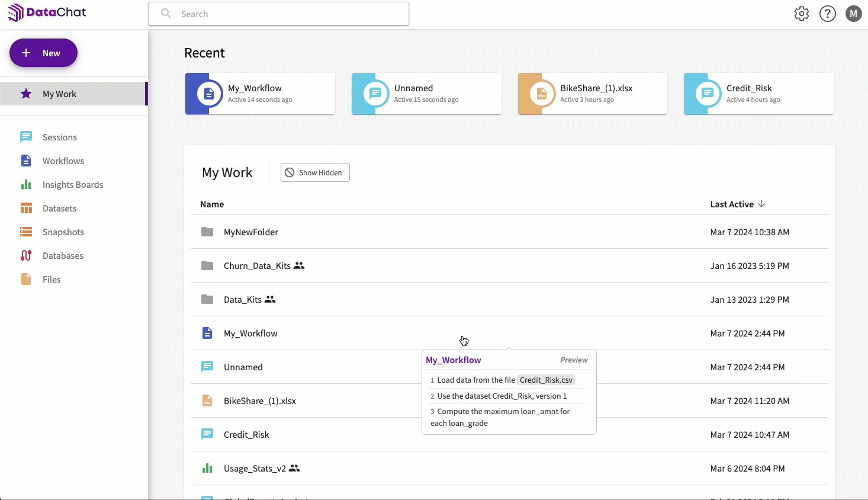This screenshot has height=500, width=868.
Task: Open Credit_Risk session from the list
Action: pyautogui.click(x=246, y=434)
